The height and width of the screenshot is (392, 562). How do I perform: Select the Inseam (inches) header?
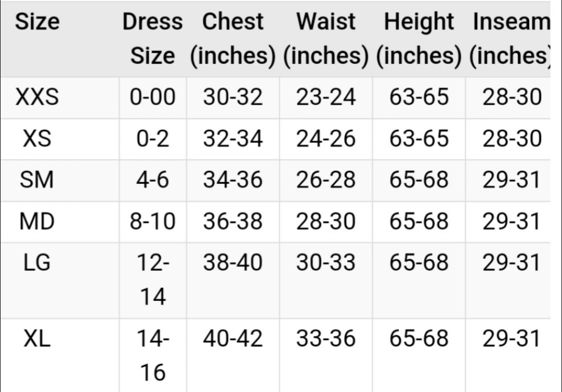[510, 39]
